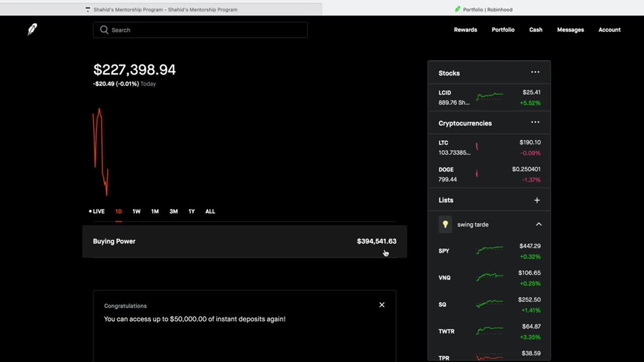Open SPY from the watchlist
The height and width of the screenshot is (362, 644).
489,251
